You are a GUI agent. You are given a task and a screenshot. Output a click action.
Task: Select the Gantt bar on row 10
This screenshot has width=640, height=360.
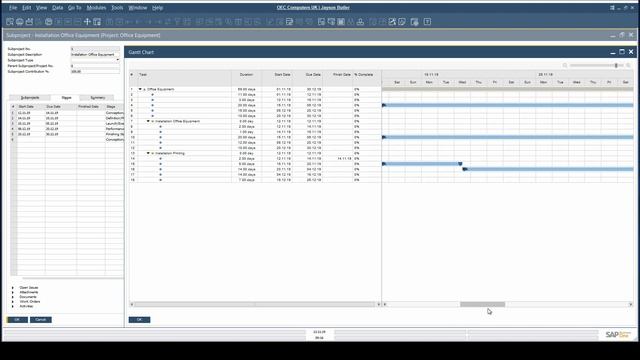click(x=508, y=137)
